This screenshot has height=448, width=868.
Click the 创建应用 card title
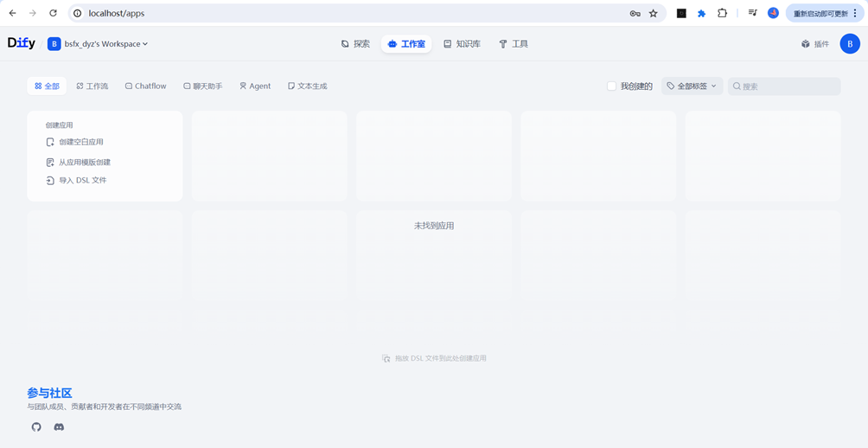pos(60,125)
